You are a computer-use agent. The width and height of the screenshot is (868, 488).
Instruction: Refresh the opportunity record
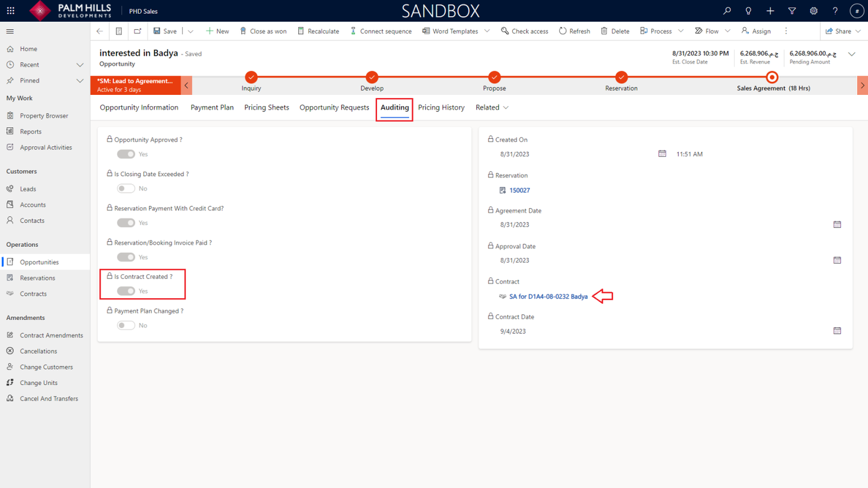[574, 31]
